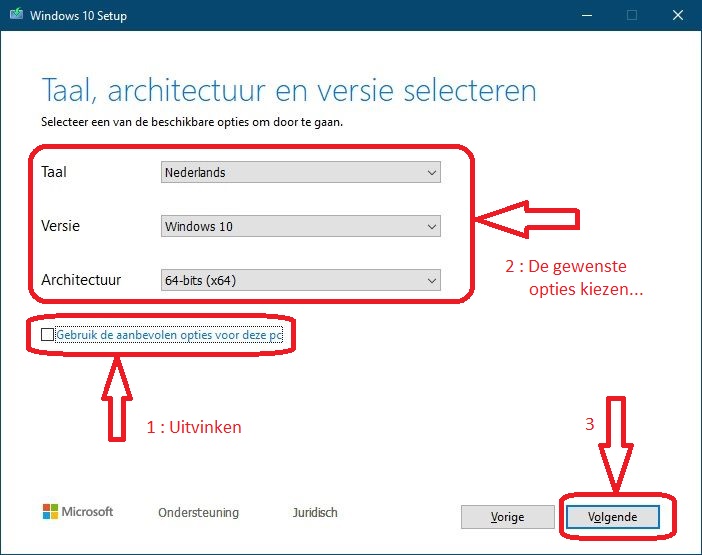The height and width of the screenshot is (555, 702).
Task: Click the text 'Selecteer een van de beschikbare opties'
Action: (x=145, y=122)
